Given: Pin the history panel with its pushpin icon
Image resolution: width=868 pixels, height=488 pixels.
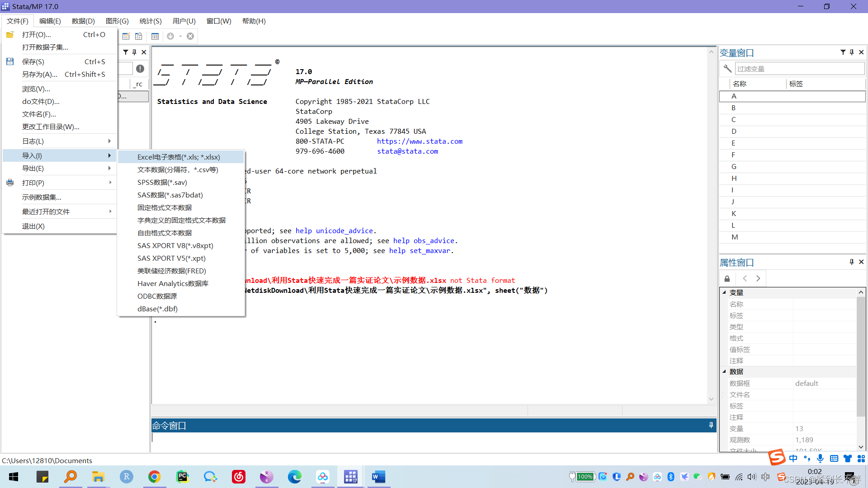Looking at the screenshot, I should pos(134,52).
